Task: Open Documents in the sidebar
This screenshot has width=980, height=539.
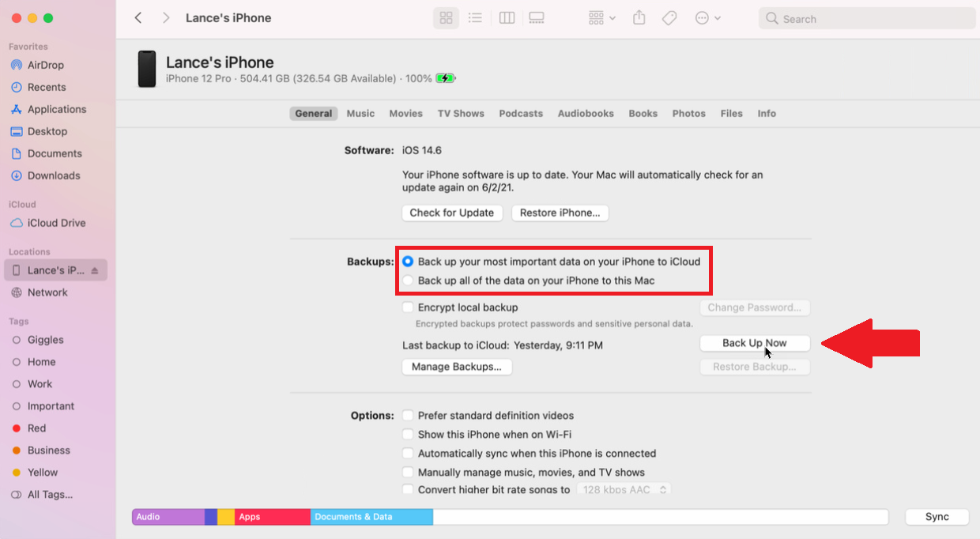Action: (55, 153)
